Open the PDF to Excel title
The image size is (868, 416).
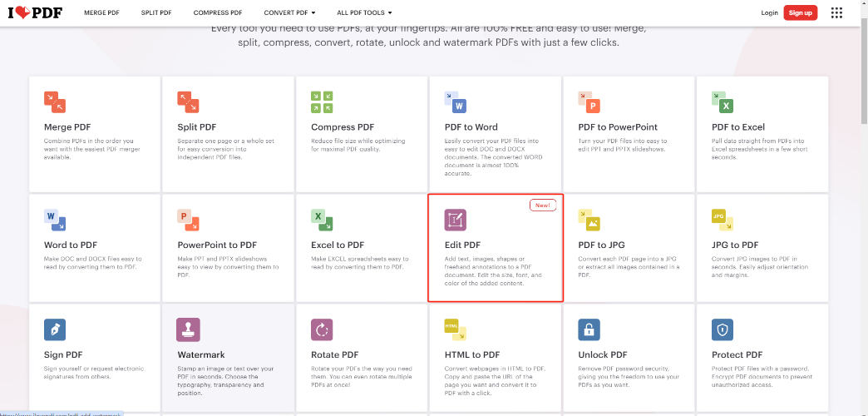(738, 126)
